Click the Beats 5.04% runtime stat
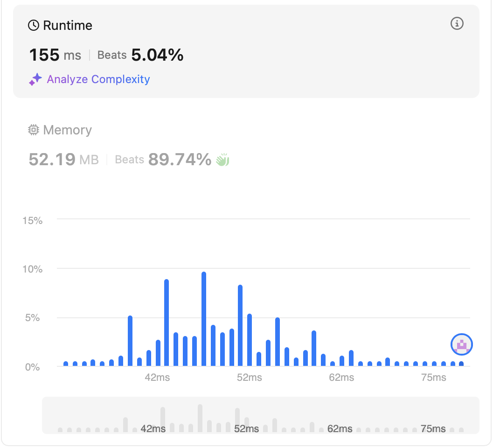The height and width of the screenshot is (448, 500). (x=140, y=56)
